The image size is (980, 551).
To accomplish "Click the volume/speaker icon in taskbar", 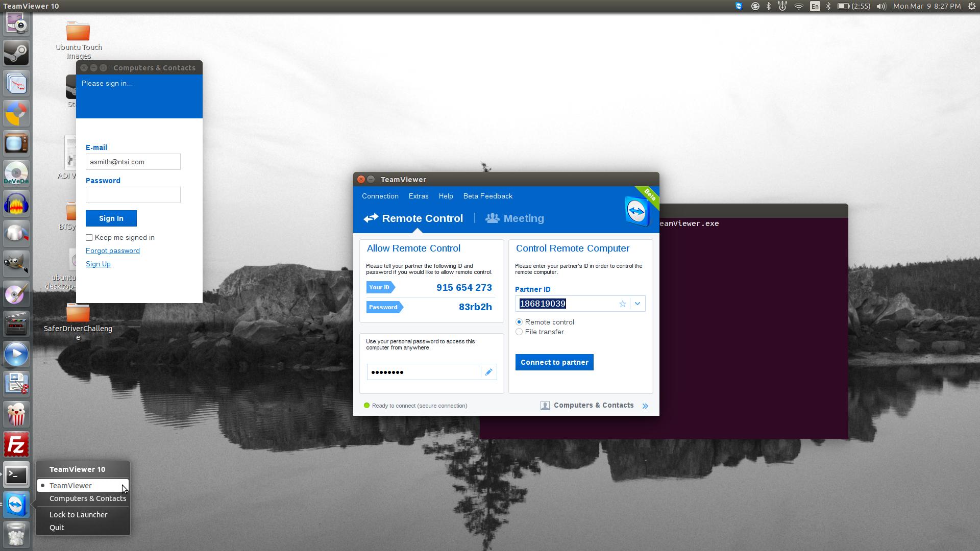I will click(x=880, y=7).
